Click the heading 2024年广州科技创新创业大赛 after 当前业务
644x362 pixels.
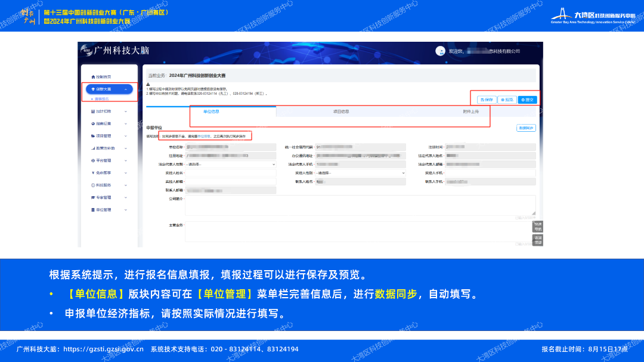197,76
